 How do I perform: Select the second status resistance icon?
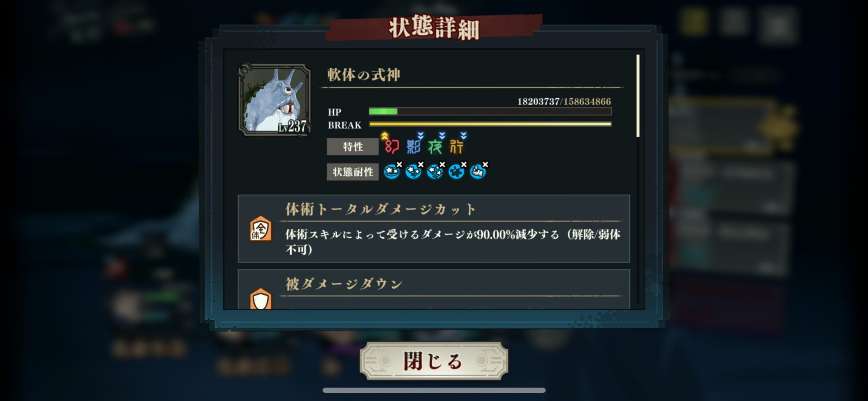[x=414, y=171]
